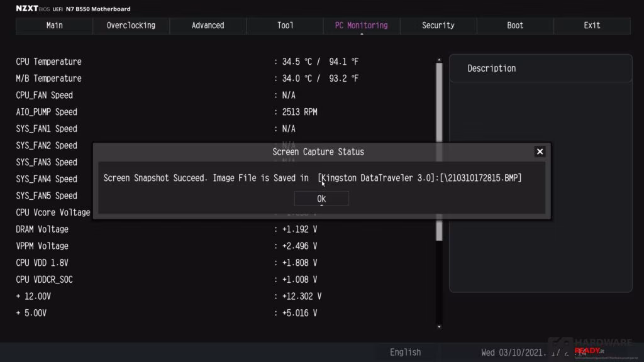Open the Main tab

[54, 25]
